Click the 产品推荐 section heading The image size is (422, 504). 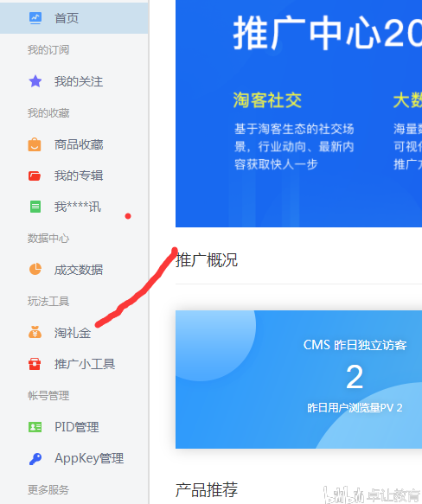(x=207, y=489)
